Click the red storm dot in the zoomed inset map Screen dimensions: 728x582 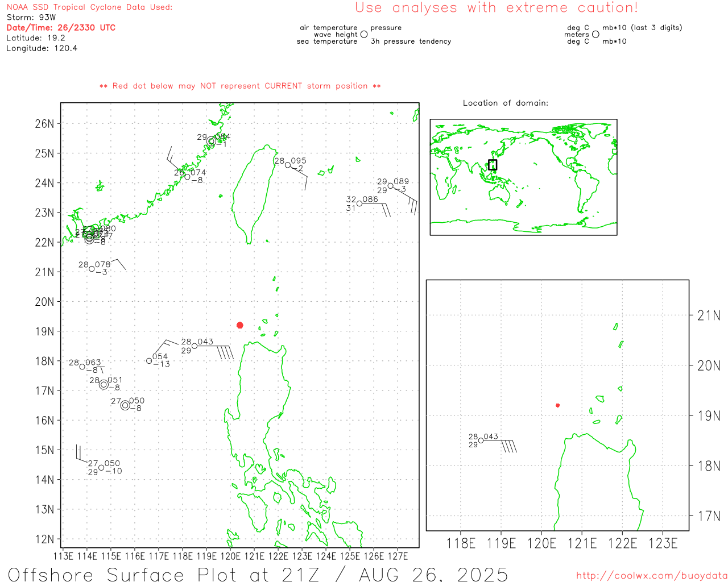[558, 405]
